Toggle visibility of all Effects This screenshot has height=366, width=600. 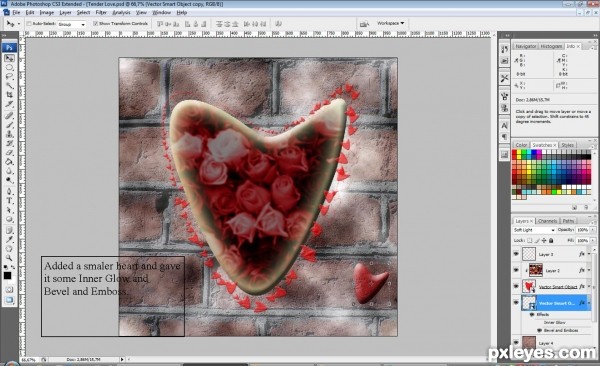coord(532,314)
